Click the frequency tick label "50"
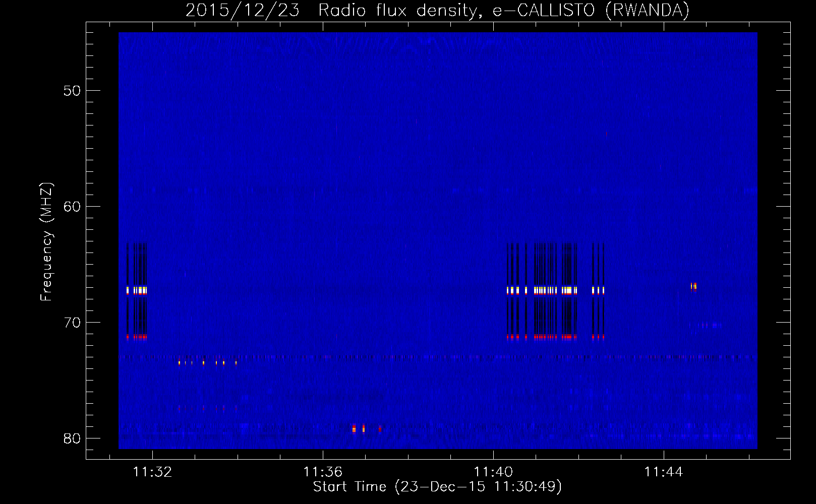816x504 pixels. click(x=72, y=91)
